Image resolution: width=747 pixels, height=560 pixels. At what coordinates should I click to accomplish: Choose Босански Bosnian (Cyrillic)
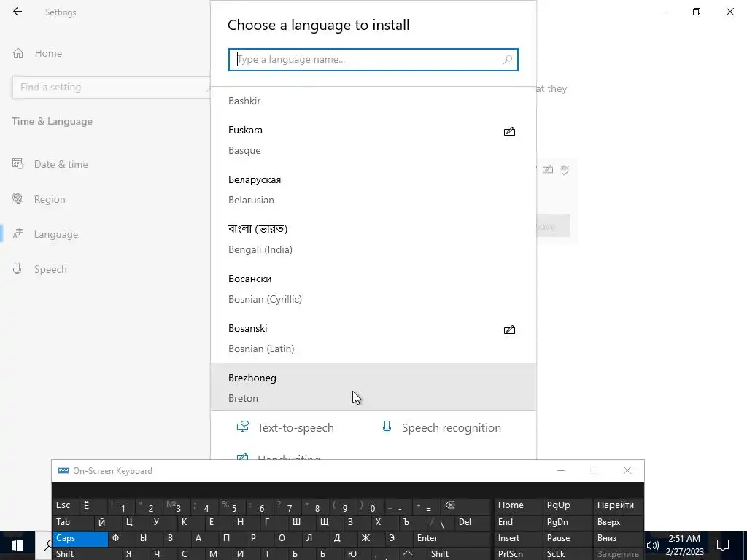click(x=373, y=289)
